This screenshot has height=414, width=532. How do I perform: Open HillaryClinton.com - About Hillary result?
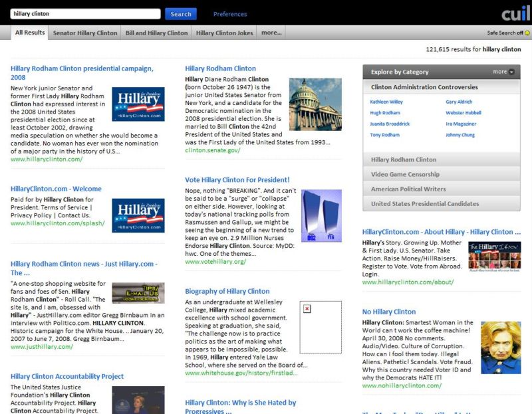coord(441,231)
